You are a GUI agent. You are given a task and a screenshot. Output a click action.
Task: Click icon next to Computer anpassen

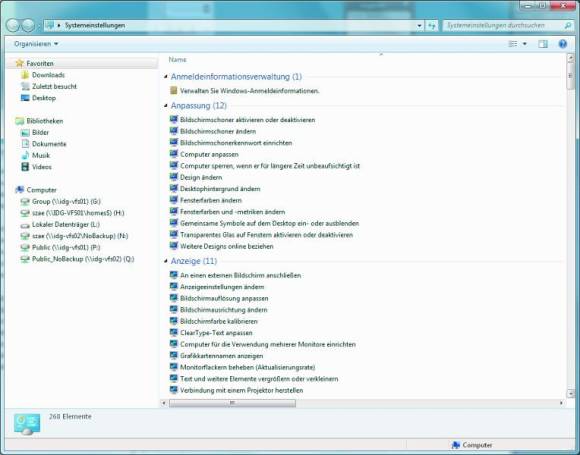click(x=173, y=154)
